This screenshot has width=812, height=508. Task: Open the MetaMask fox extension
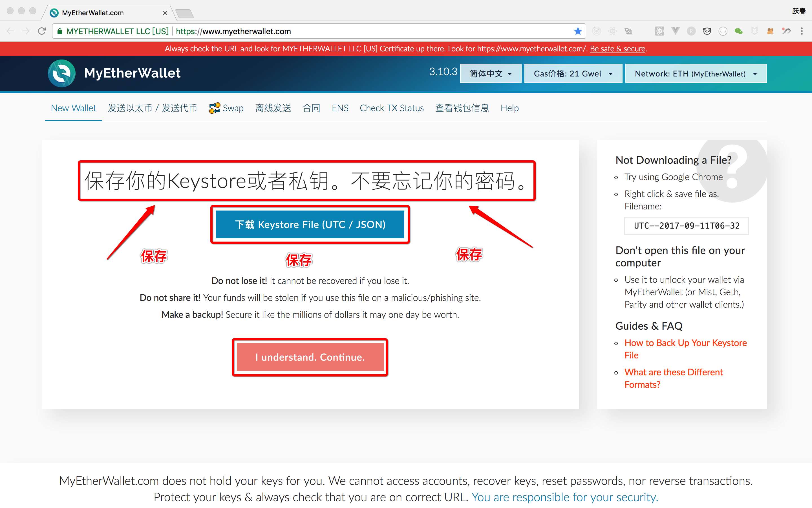[770, 31]
